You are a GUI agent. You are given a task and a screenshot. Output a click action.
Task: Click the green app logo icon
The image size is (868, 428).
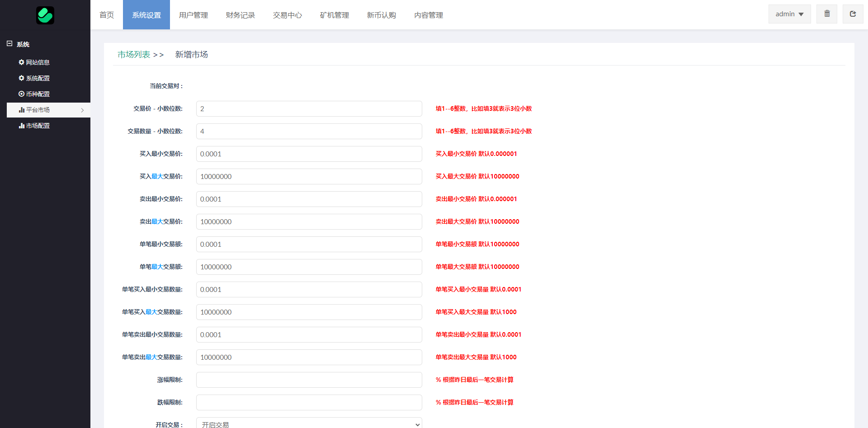click(x=45, y=15)
